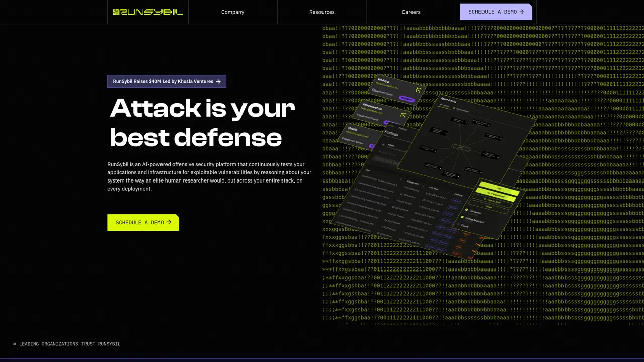Screen dimensions: 644x362
Task: Click the Copy as JSON icon in popup
Action: coord(485,200)
